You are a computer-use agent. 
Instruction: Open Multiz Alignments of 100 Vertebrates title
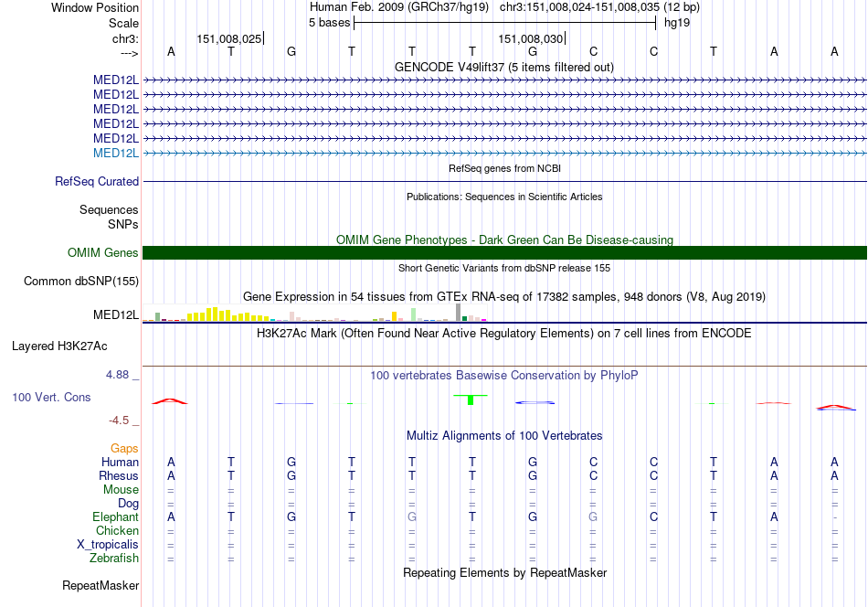coord(504,436)
